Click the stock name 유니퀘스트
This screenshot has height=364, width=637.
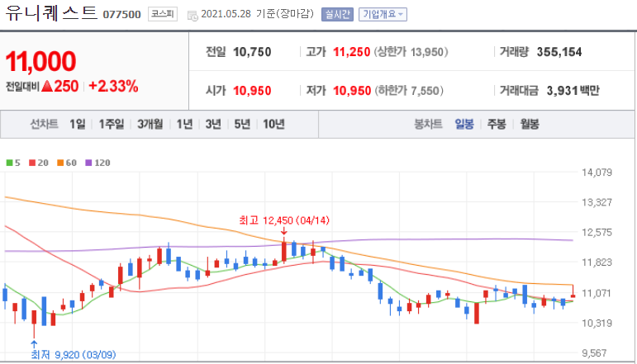(51, 13)
